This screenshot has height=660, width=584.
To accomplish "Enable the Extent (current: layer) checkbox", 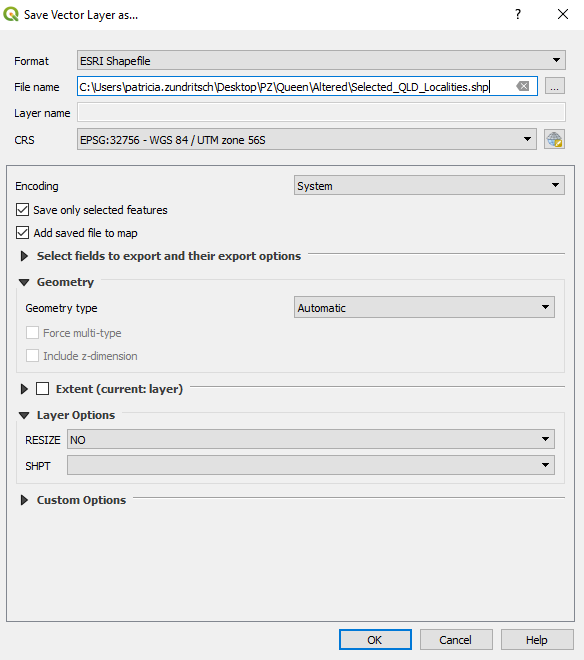I will [x=43, y=389].
